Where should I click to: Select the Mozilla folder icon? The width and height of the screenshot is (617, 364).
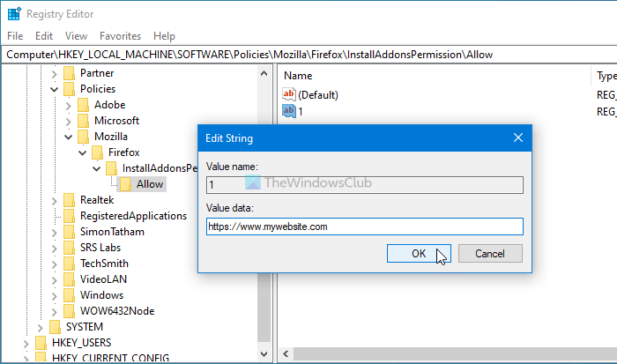[84, 137]
